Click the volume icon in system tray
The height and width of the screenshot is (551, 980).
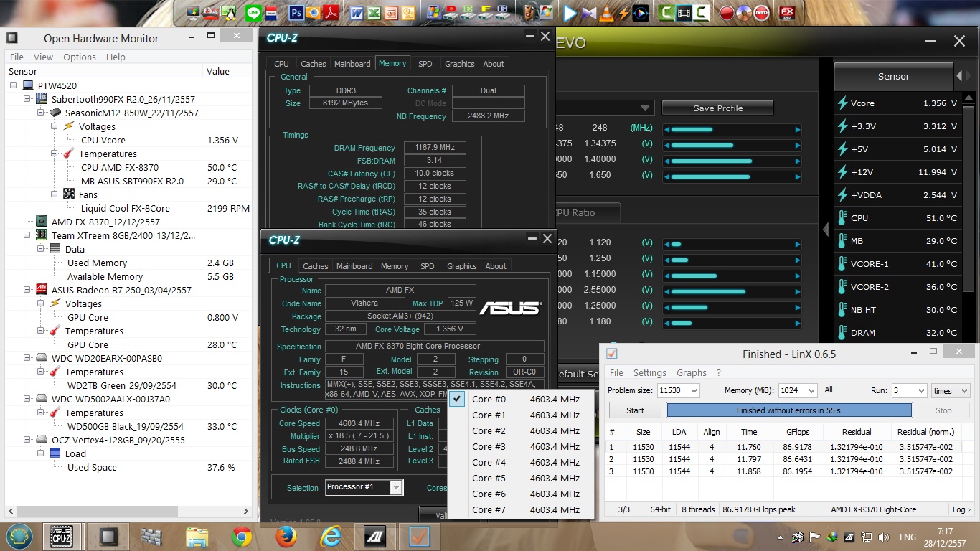click(x=884, y=537)
